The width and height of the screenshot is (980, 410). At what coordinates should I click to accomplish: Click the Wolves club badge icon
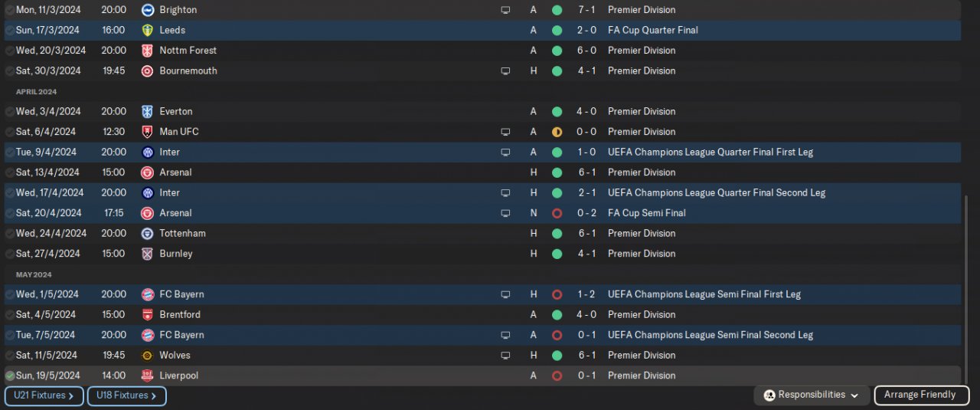(x=148, y=356)
